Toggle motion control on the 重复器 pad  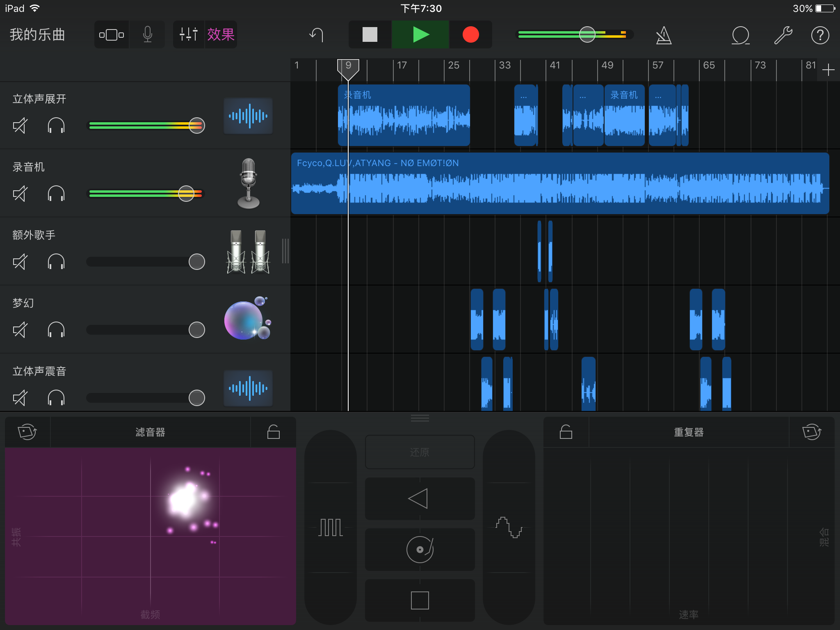(x=812, y=432)
